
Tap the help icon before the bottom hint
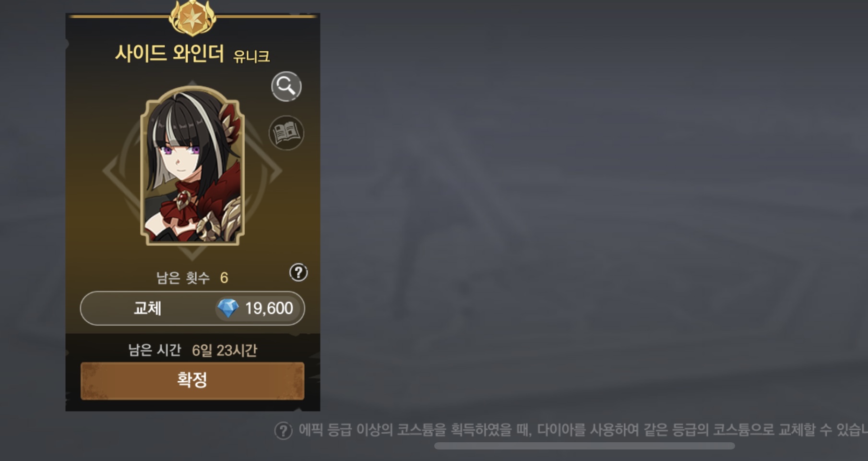coord(283,431)
